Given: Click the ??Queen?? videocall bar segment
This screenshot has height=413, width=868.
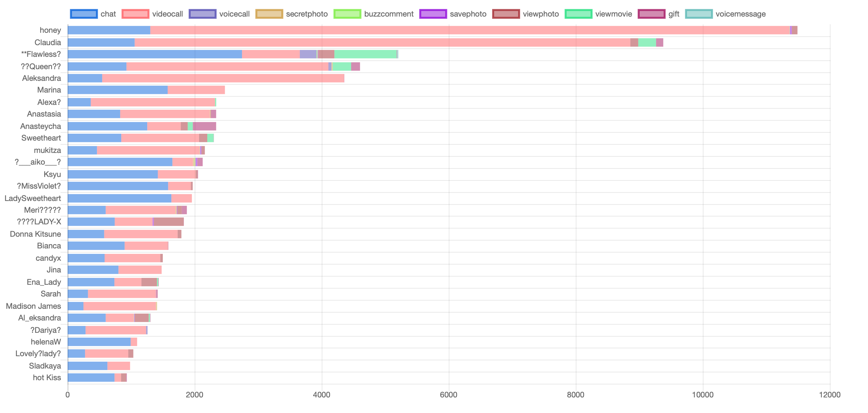Looking at the screenshot, I should click(x=227, y=66).
